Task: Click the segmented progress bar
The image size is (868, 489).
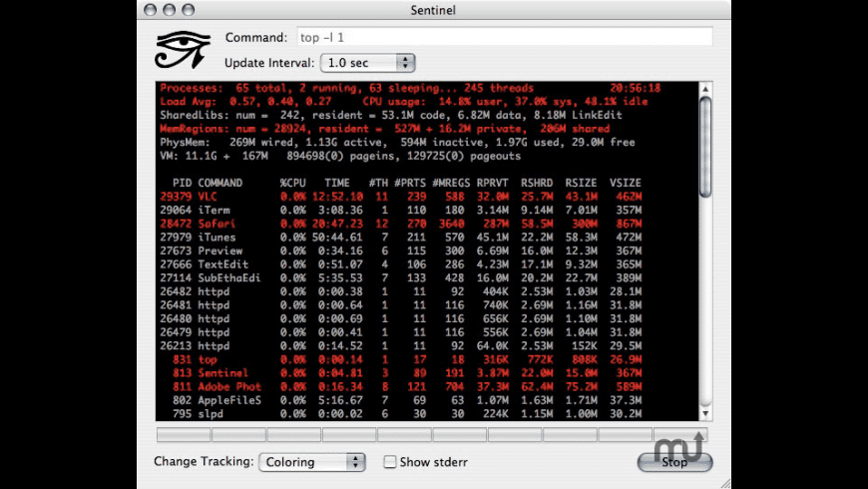Action: [432, 435]
